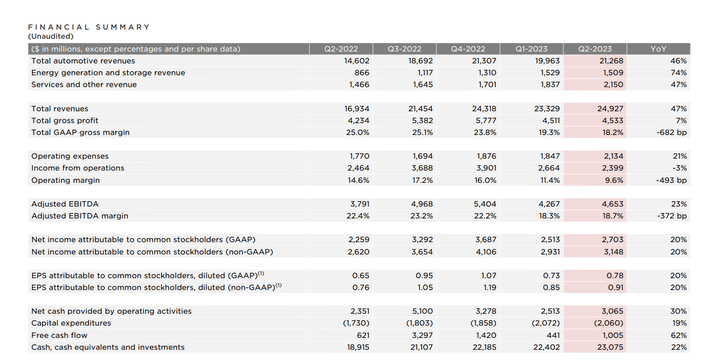Select the Q2-2022 column header
Viewport: 720px width, 363px height.
(x=341, y=49)
